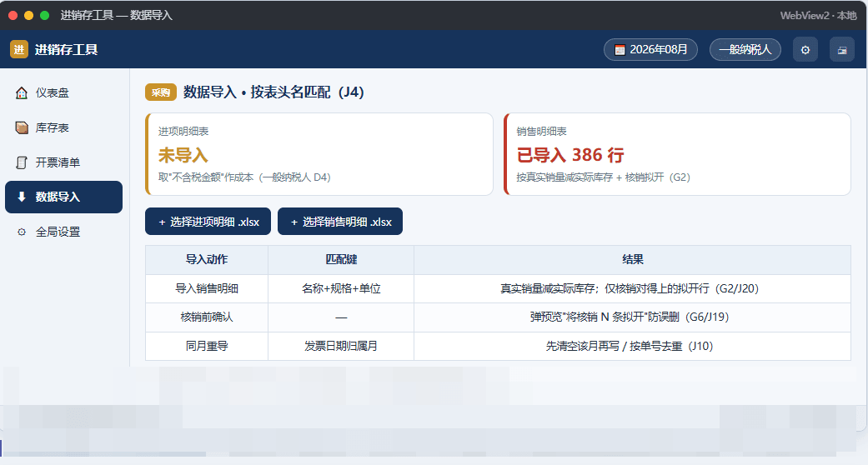Click the yellow minimize window button
The image size is (868, 465).
(x=29, y=16)
